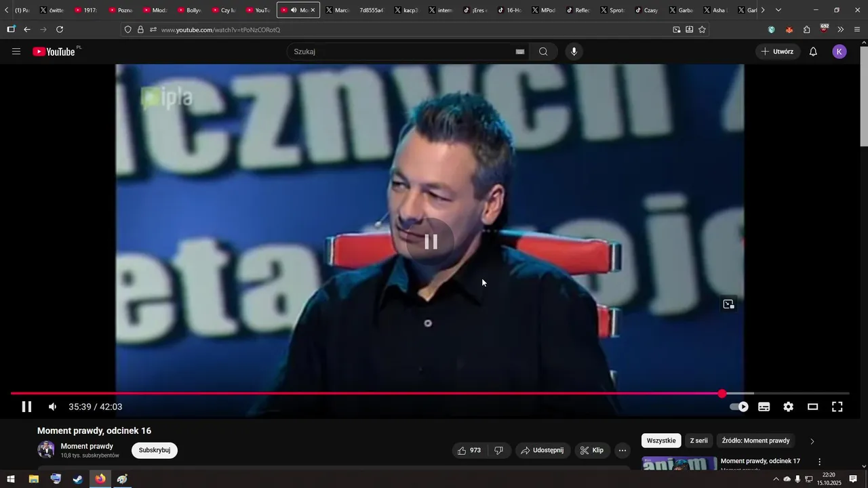Click the odcinek 17 thumbnail

pyautogui.click(x=679, y=464)
